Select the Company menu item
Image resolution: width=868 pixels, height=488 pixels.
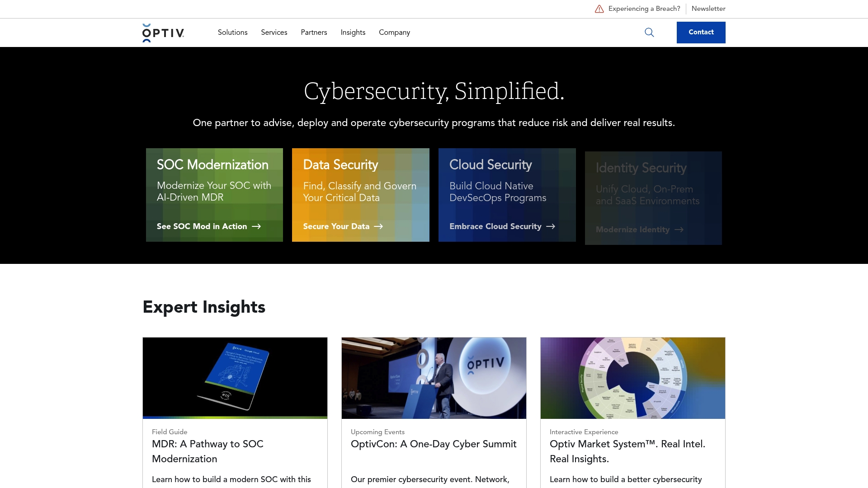[x=394, y=33]
